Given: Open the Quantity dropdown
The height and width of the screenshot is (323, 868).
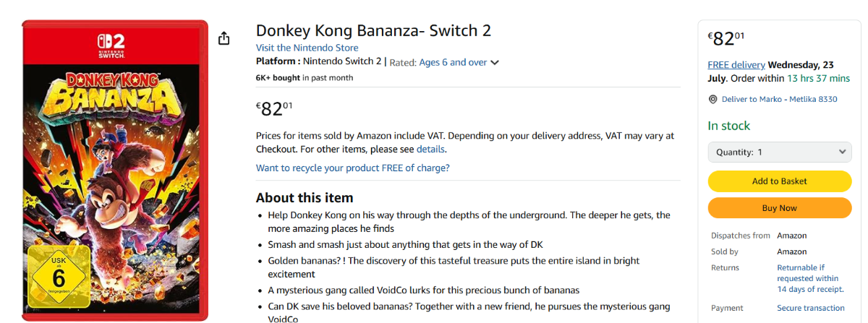Looking at the screenshot, I should (780, 152).
